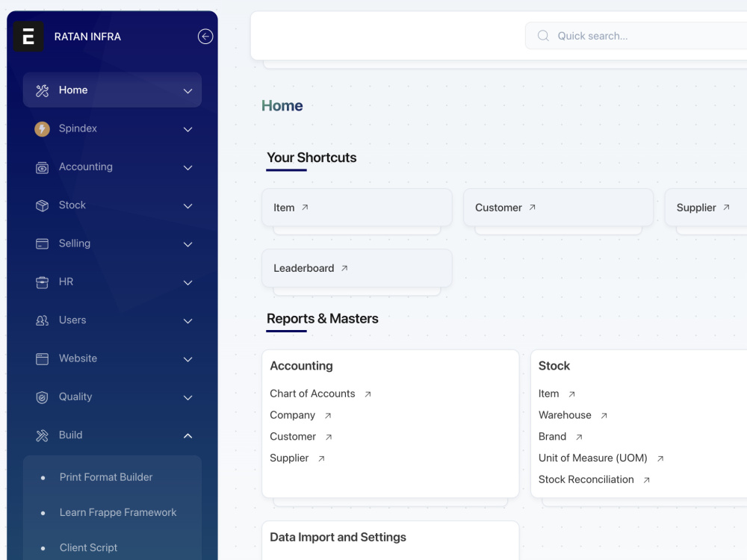Click arrow icon beside Customer shortcut
This screenshot has width=747, height=560.
[532, 207]
